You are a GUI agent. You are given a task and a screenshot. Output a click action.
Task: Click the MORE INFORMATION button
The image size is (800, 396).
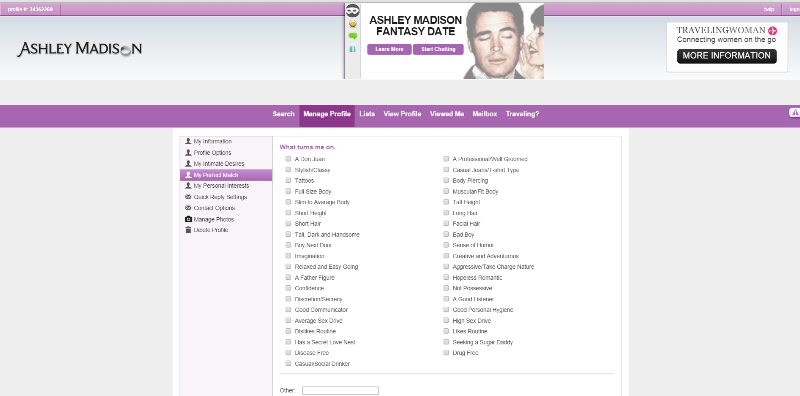coord(727,56)
